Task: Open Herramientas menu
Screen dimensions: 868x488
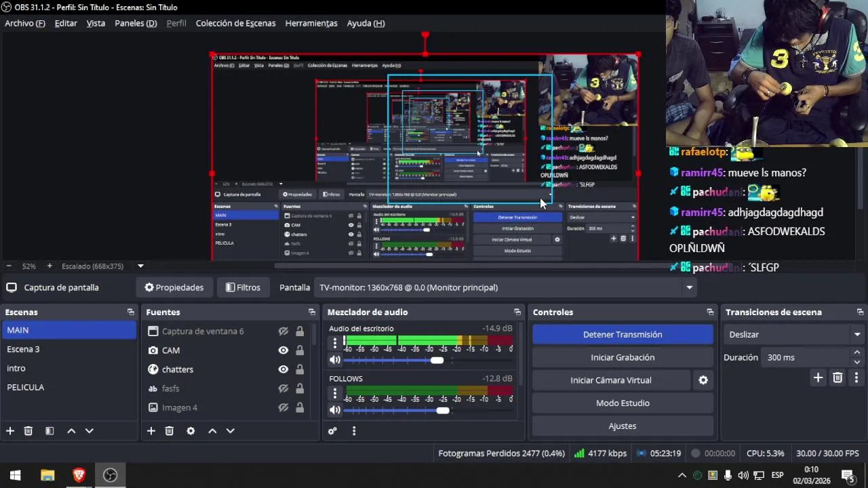Action: 311,23
